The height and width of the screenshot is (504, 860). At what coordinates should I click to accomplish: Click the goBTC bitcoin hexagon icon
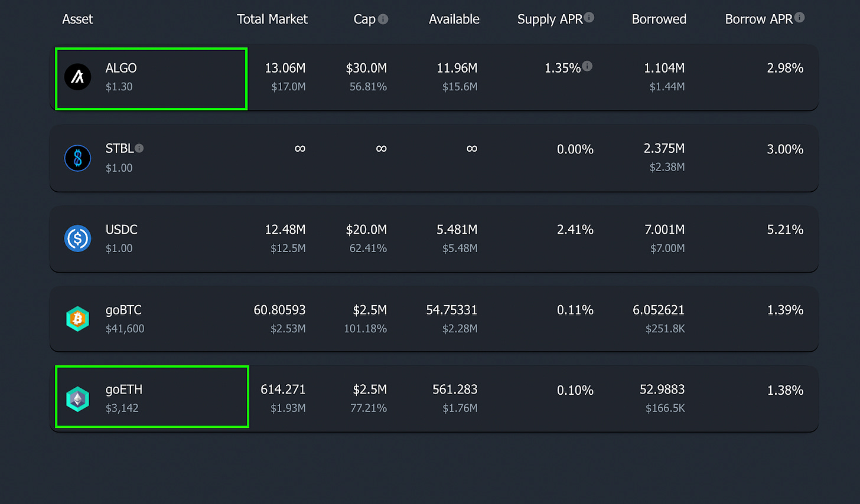coord(77,319)
